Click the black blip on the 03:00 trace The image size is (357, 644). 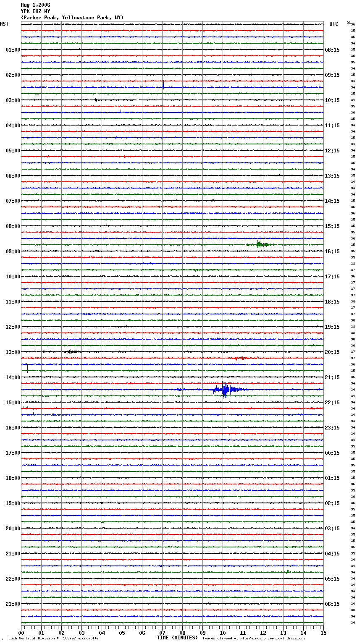(x=96, y=100)
